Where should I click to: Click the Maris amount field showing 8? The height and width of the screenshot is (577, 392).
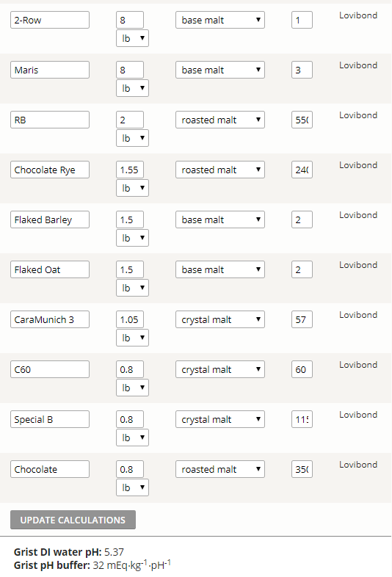pos(130,70)
